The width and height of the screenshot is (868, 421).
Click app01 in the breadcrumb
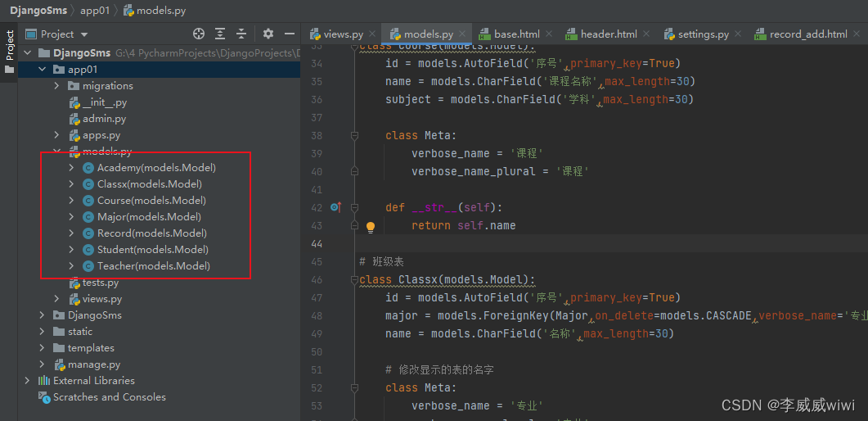[x=97, y=10]
